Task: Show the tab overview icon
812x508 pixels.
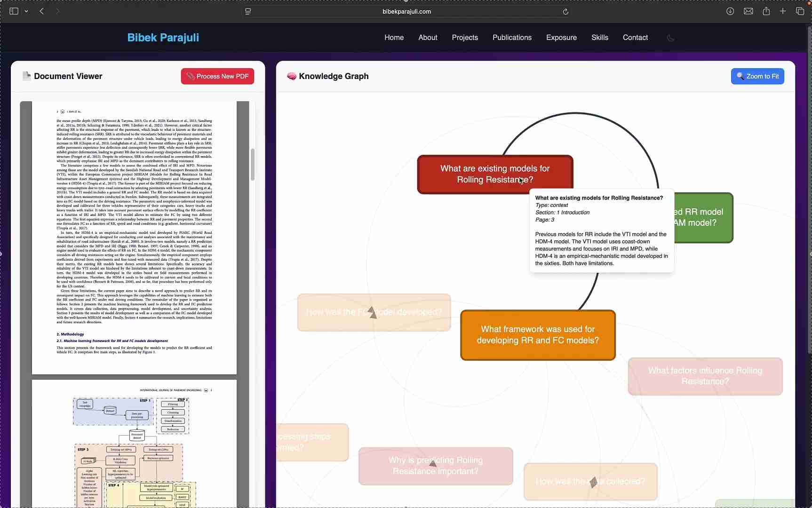Action: click(800, 11)
